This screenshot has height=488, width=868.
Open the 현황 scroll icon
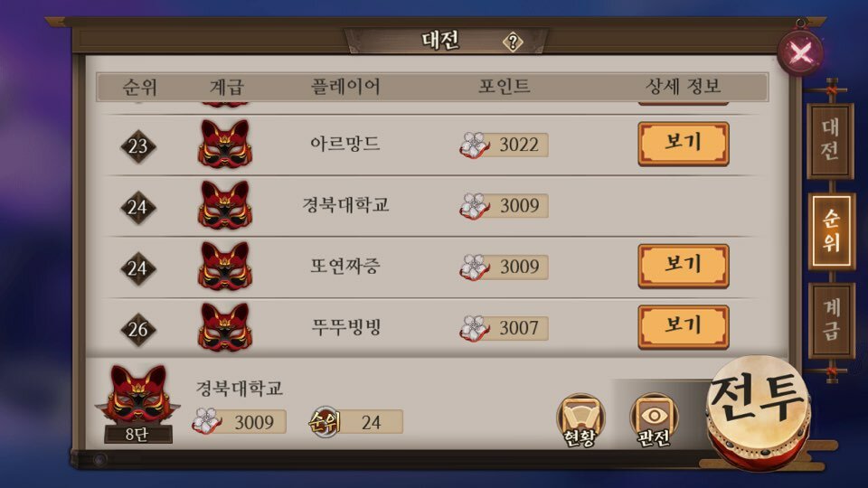(x=580, y=420)
